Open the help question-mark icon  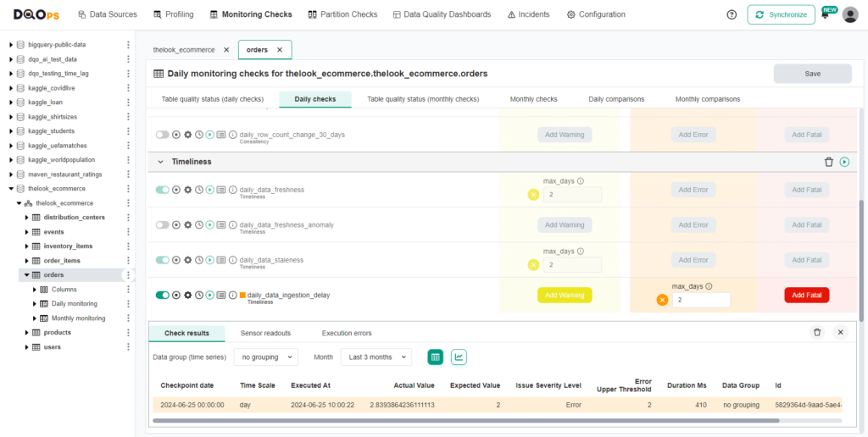coord(732,15)
